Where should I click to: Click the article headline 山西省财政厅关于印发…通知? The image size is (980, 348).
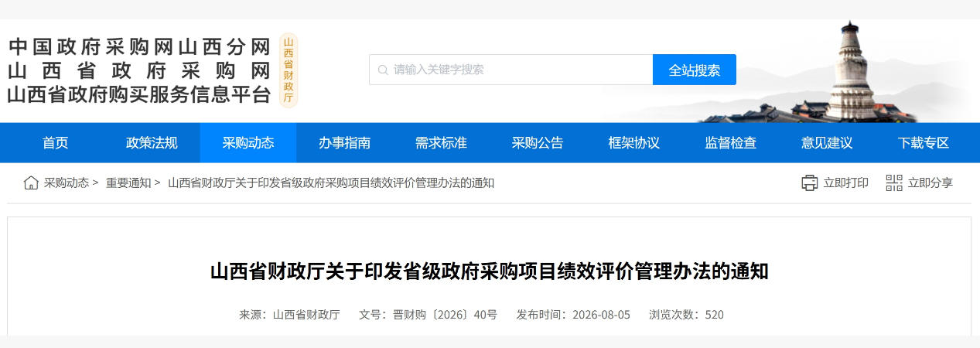pos(490,272)
